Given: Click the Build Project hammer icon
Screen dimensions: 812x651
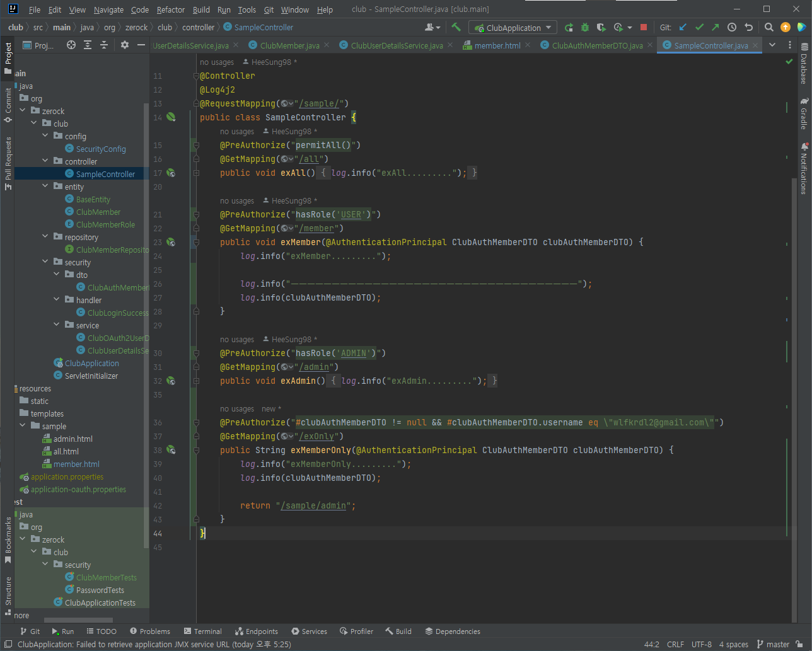Looking at the screenshot, I should [456, 27].
